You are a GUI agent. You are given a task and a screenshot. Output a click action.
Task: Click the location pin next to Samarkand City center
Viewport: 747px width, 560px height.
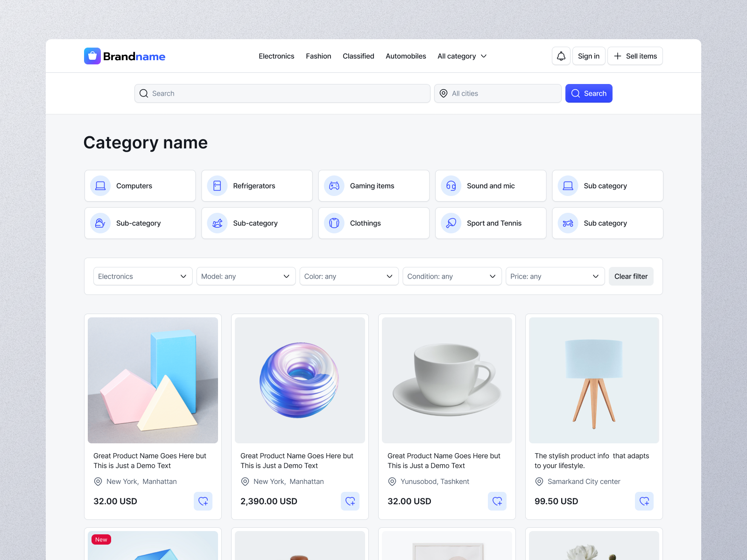[539, 482]
